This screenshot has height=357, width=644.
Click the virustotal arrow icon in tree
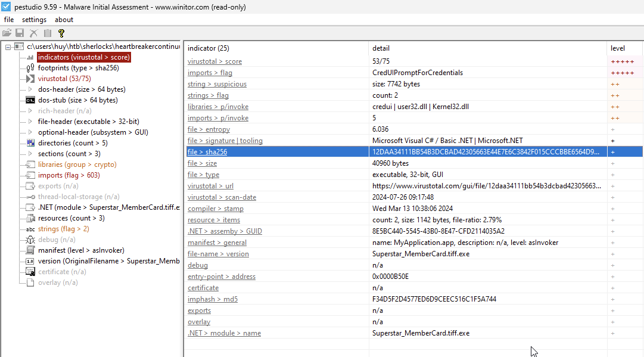[x=30, y=79]
